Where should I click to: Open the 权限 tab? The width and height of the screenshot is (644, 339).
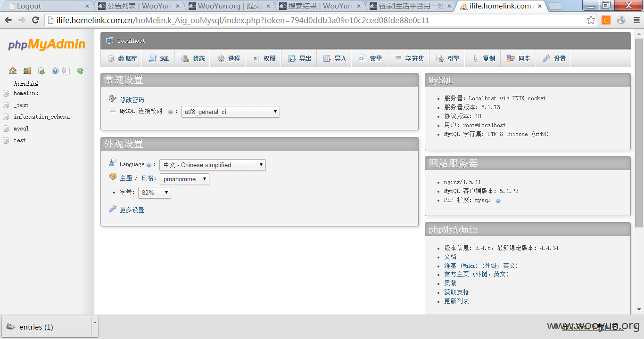point(264,58)
